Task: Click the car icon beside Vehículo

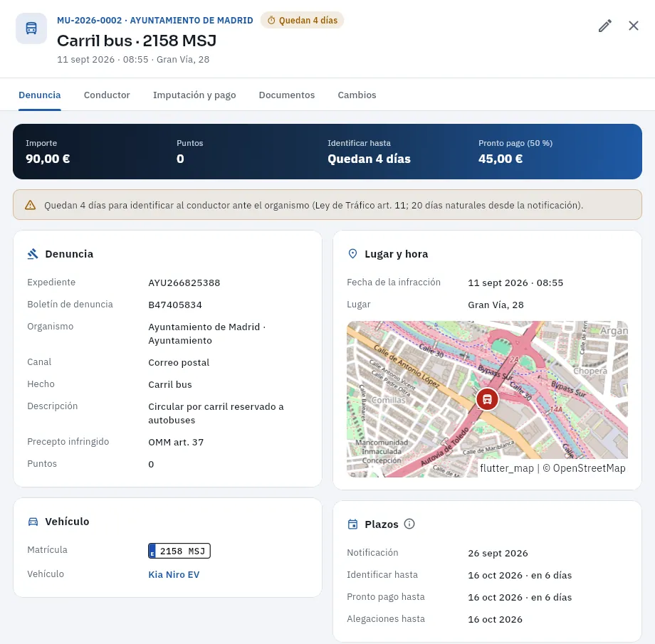Action: click(33, 522)
